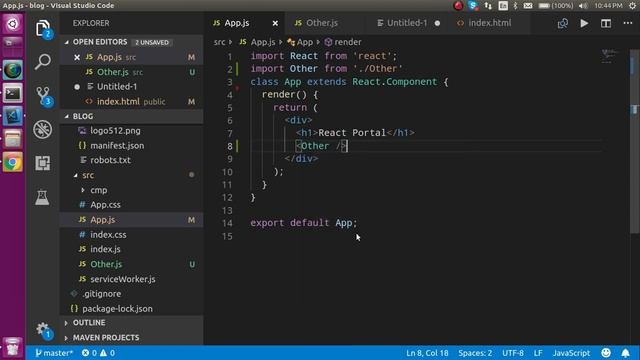Open Other.js in Open Editors
The height and width of the screenshot is (360, 640).
131,72
